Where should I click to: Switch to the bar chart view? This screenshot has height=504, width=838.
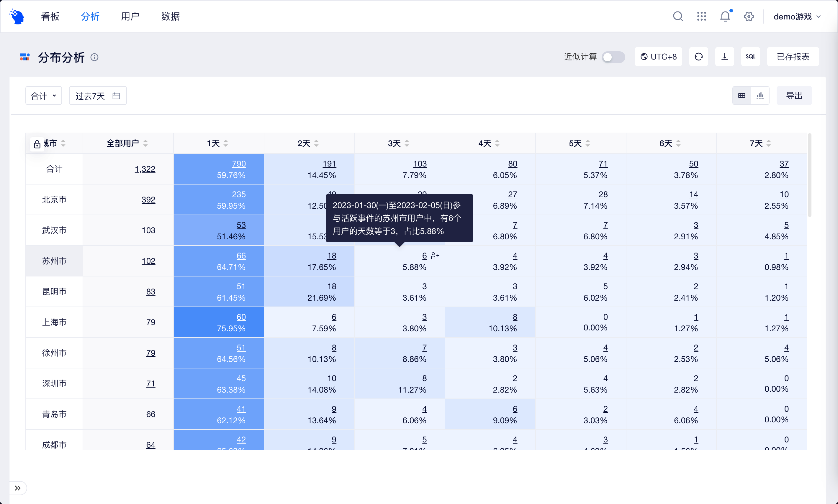tap(760, 95)
